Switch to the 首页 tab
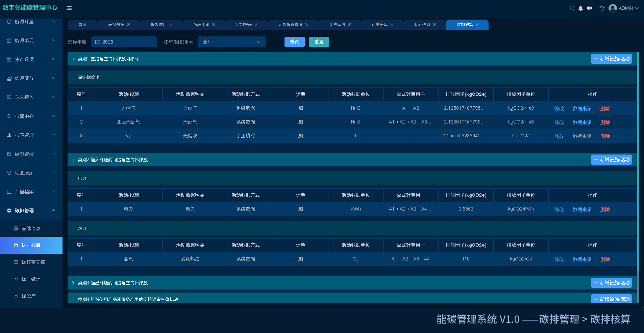This screenshot has height=333, width=644. [82, 25]
